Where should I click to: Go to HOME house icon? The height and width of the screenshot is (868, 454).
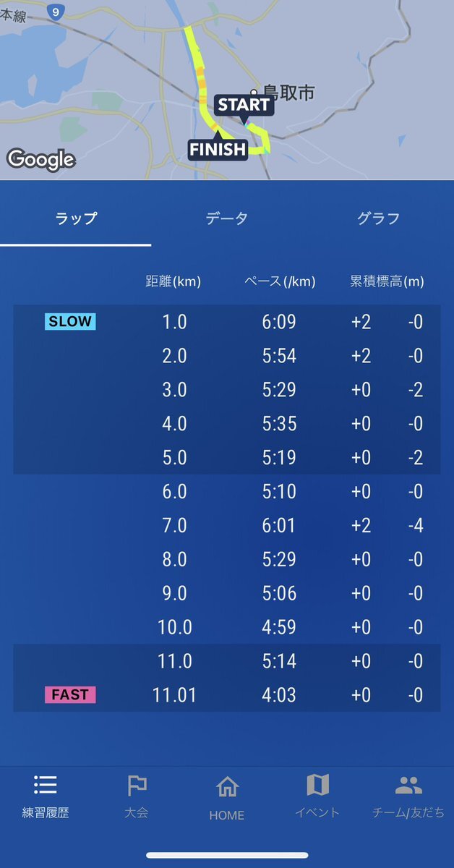[x=227, y=786]
